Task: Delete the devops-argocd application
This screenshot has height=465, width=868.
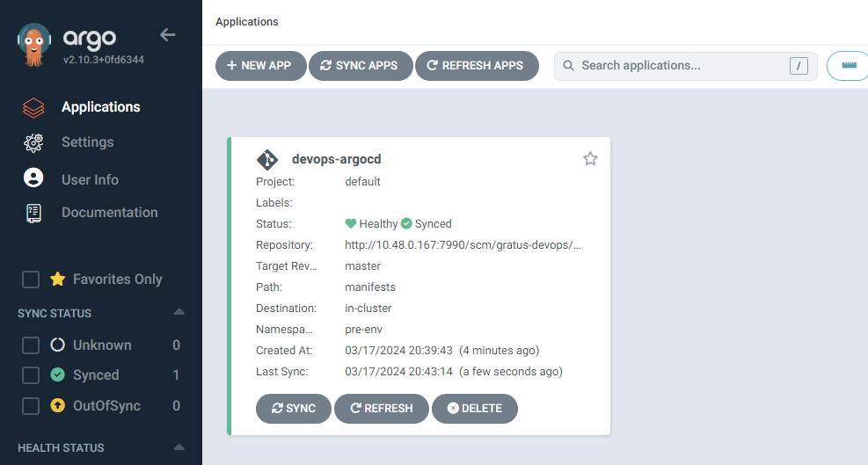Action: [x=474, y=409]
